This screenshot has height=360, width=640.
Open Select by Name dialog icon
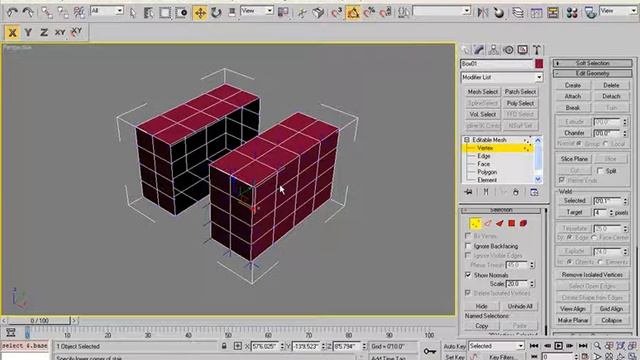tap(149, 13)
